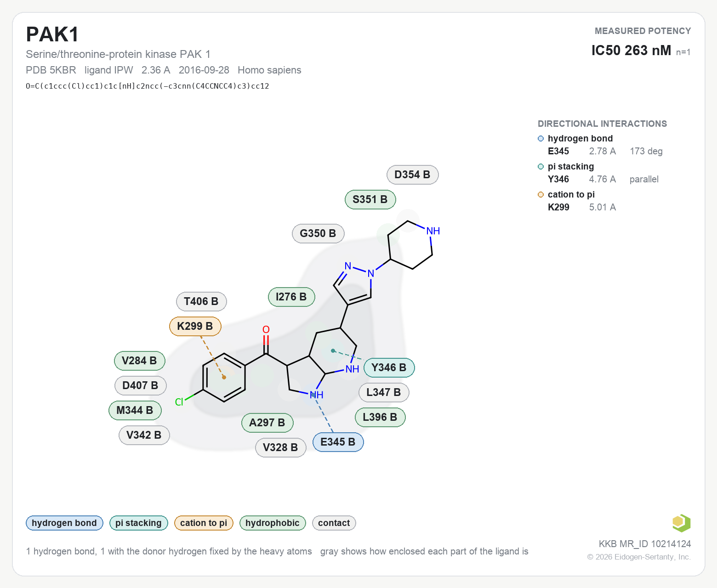Select the D407 B residue label
The width and height of the screenshot is (717, 588).
(140, 385)
